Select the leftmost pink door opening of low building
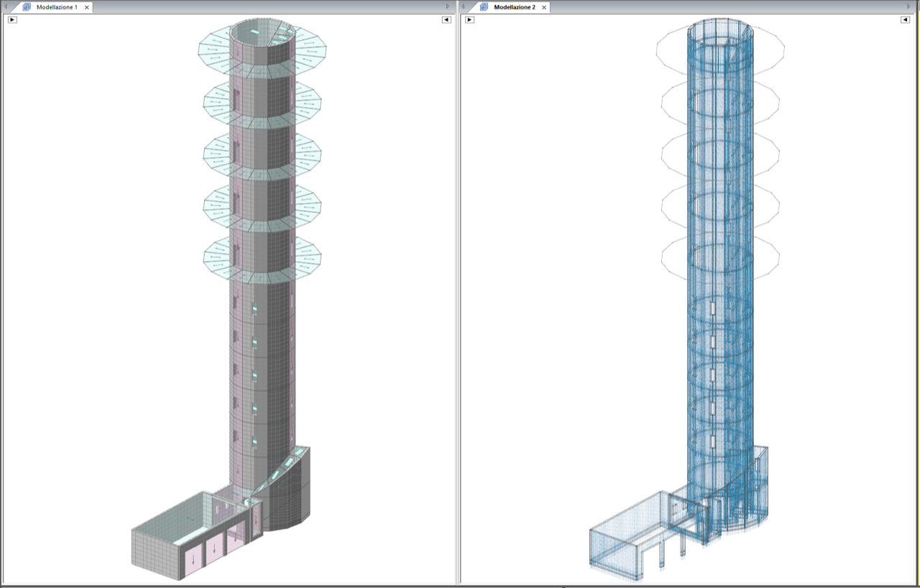 [193, 559]
